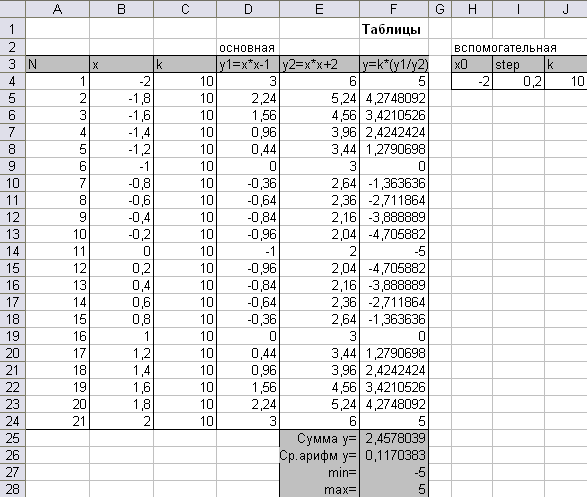Click the 'Сумма y=' label cell

pos(319,438)
